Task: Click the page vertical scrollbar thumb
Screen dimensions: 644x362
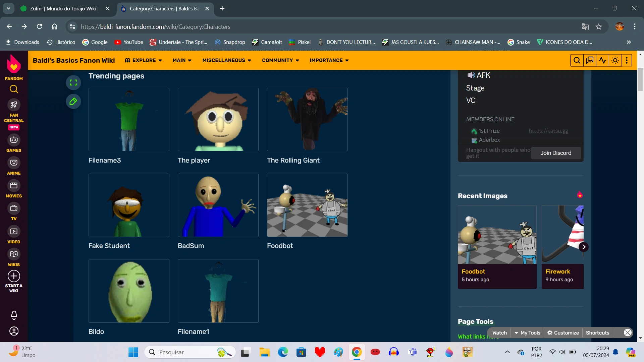Action: (x=640, y=80)
